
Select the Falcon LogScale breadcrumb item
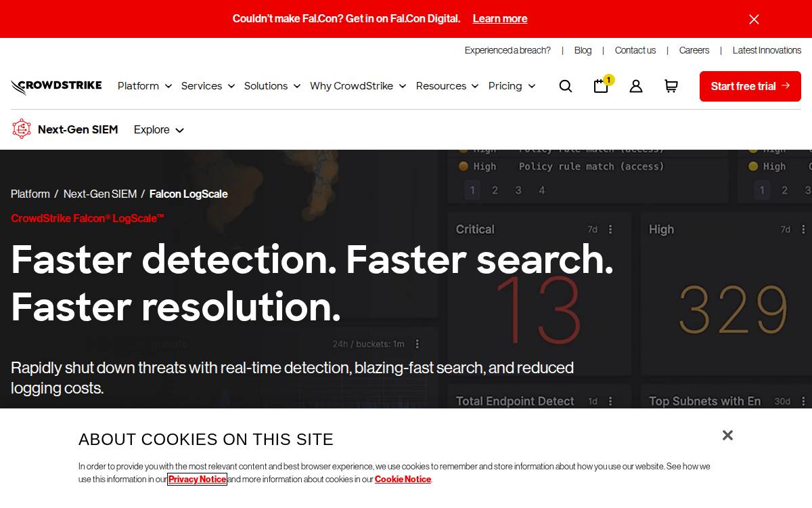(189, 194)
